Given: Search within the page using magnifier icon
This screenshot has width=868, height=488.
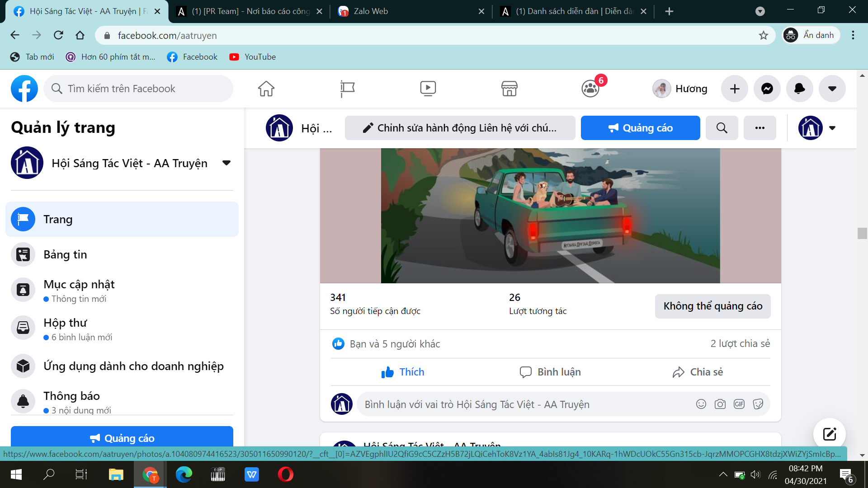Looking at the screenshot, I should tap(722, 128).
